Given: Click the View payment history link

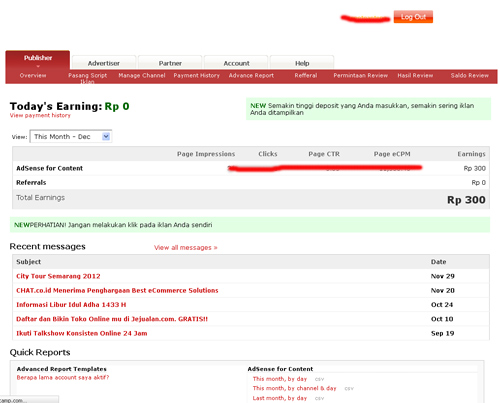Looking at the screenshot, I should (40, 115).
